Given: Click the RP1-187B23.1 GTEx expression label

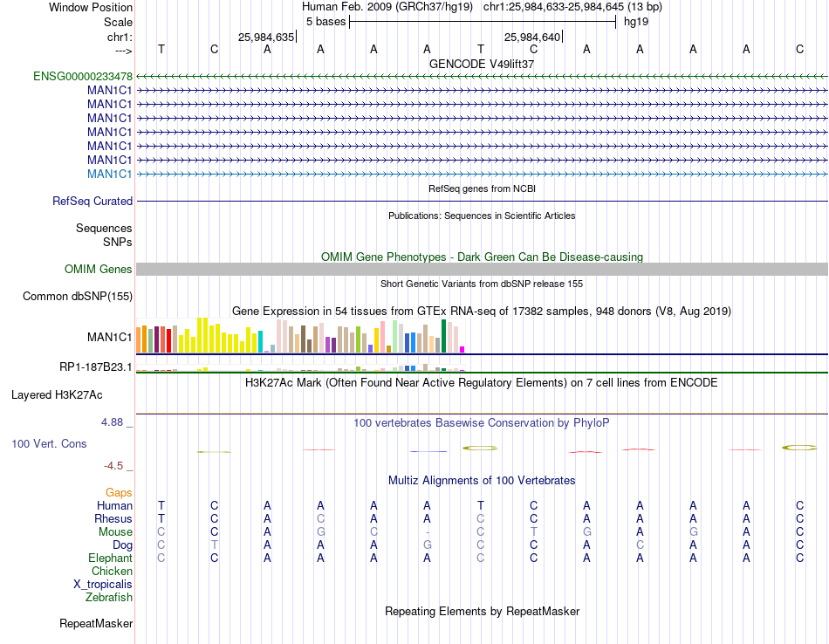Looking at the screenshot, I should click(96, 367).
